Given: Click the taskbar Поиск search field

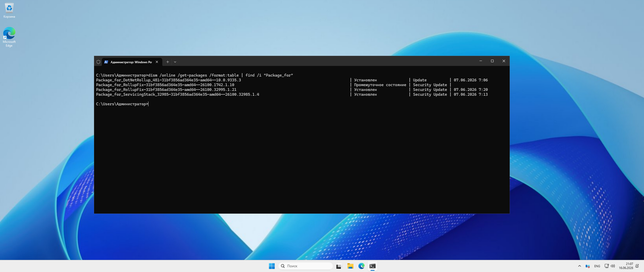Looking at the screenshot, I should click(306, 266).
